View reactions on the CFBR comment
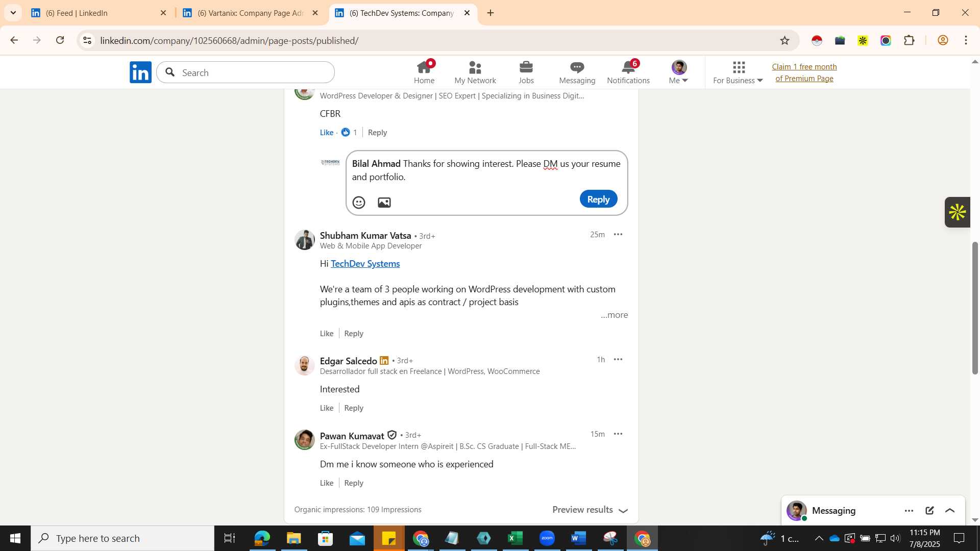The image size is (980, 551). (349, 132)
